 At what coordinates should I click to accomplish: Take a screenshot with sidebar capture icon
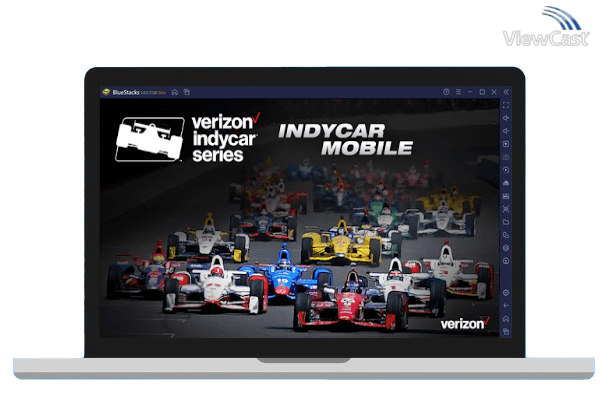tap(506, 209)
